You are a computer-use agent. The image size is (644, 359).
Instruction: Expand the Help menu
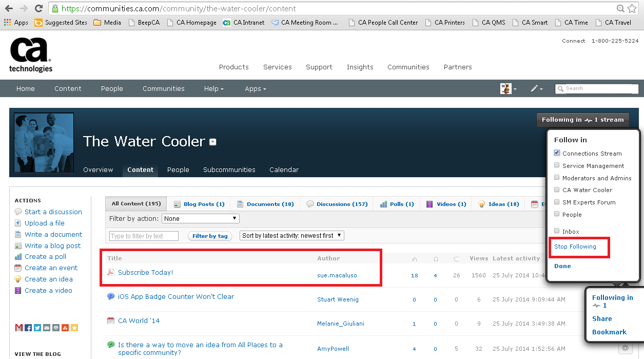click(214, 88)
